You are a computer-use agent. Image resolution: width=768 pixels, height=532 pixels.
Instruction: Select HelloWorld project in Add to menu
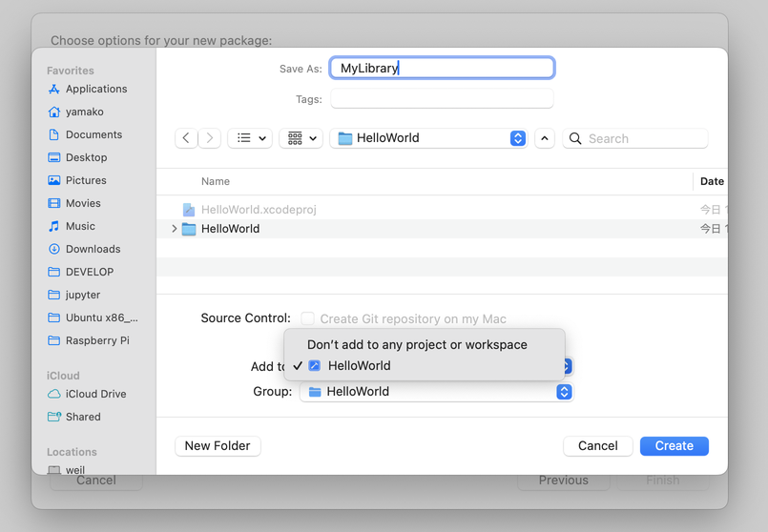[x=359, y=365]
